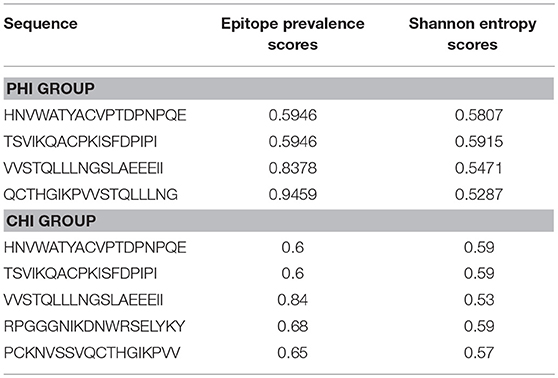The width and height of the screenshot is (558, 378).
Task: Click the Shannon entropy value 0.5807
Action: tap(479, 115)
